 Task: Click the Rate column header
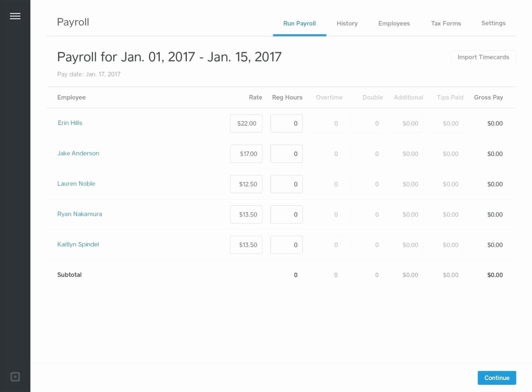click(255, 97)
